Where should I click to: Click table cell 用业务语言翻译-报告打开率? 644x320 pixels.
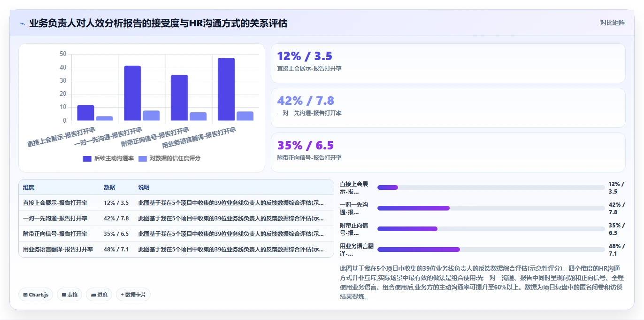[x=58, y=250]
